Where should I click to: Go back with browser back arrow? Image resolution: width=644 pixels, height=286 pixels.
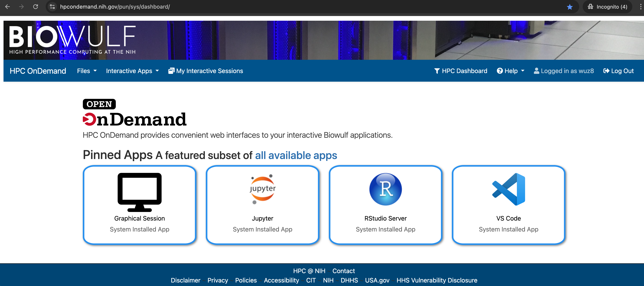7,7
